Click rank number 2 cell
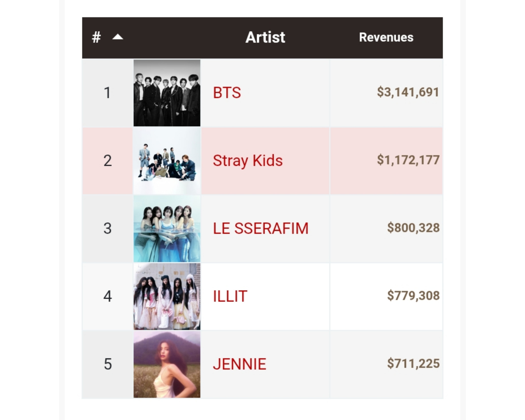The image size is (525, 420). pos(107,161)
